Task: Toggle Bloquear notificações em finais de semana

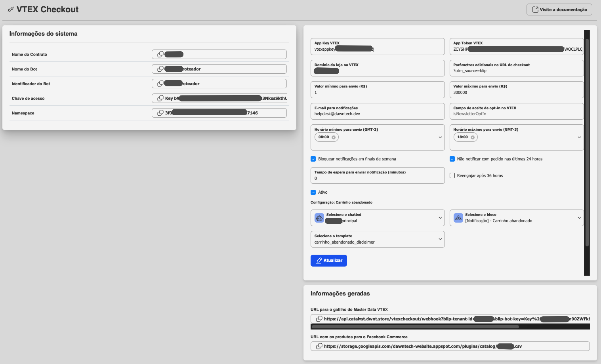Action: pyautogui.click(x=313, y=159)
